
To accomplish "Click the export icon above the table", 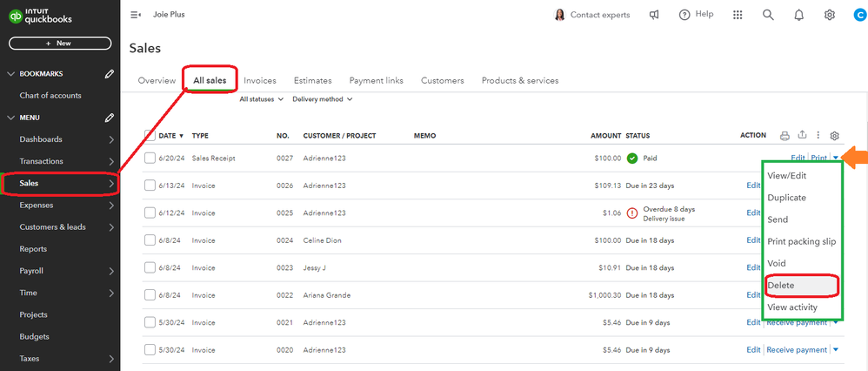I will click(801, 136).
